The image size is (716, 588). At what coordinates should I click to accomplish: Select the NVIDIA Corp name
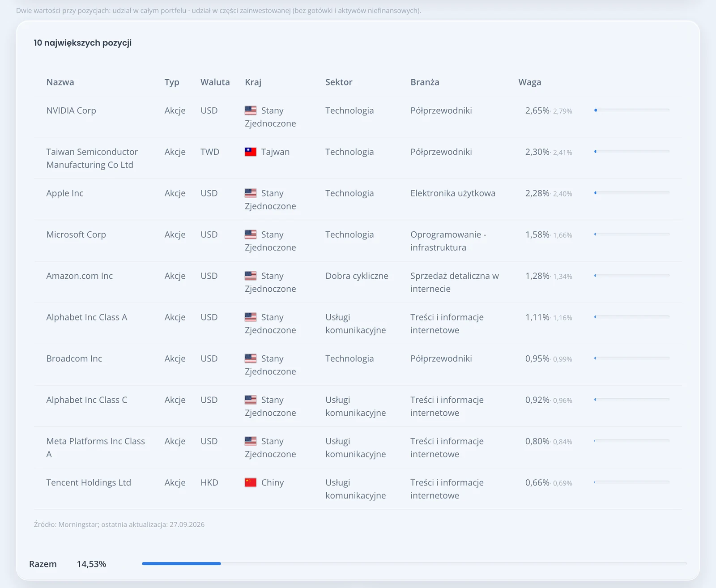pyautogui.click(x=71, y=111)
